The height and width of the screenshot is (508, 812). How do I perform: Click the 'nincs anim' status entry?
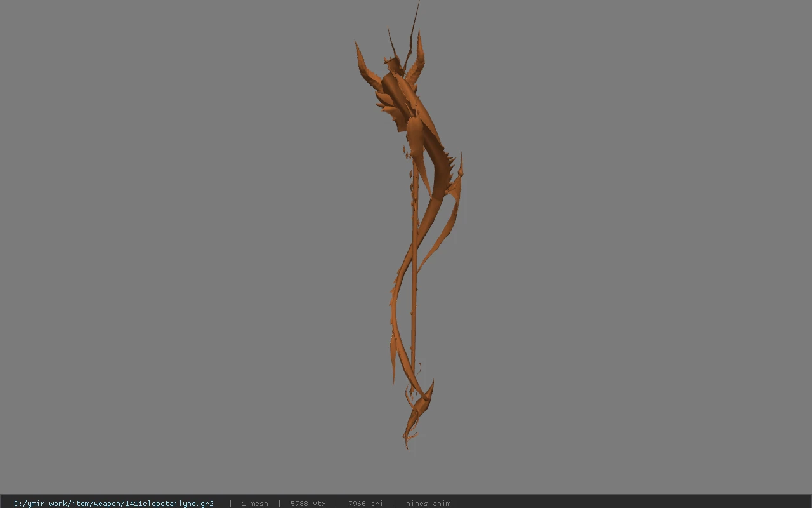(428, 504)
